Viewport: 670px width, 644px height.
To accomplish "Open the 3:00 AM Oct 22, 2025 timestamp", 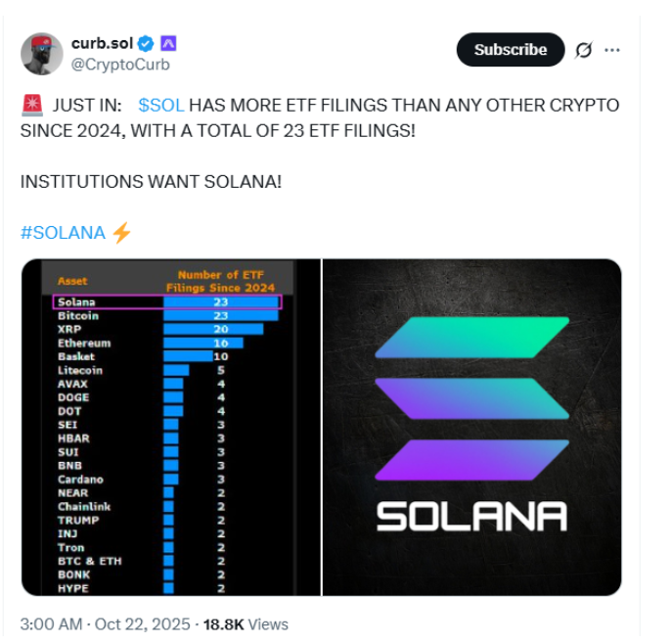I will coord(106,623).
